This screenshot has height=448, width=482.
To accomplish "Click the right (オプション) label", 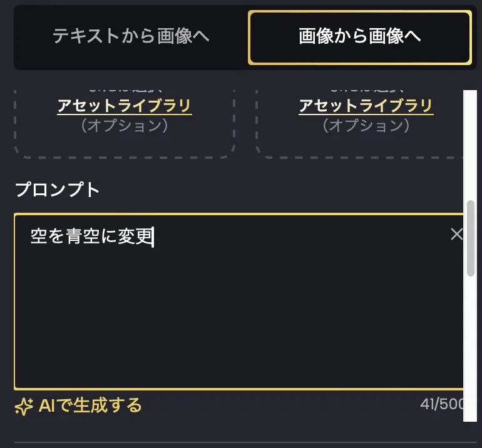I will (366, 126).
